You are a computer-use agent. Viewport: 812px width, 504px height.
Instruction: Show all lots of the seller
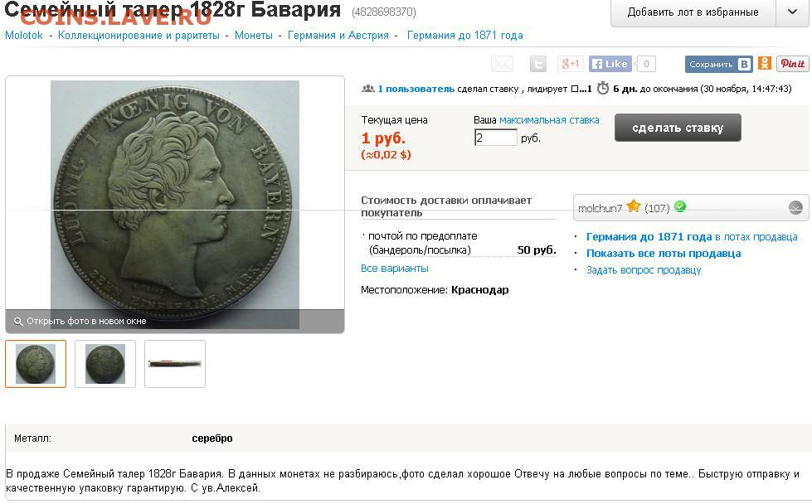click(664, 254)
